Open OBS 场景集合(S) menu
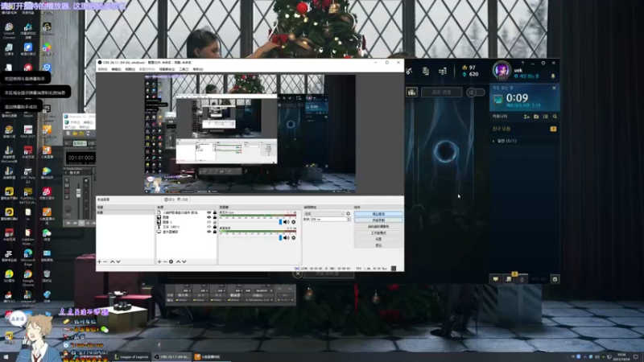Image resolution: width=644 pixels, height=362 pixels. click(x=167, y=69)
